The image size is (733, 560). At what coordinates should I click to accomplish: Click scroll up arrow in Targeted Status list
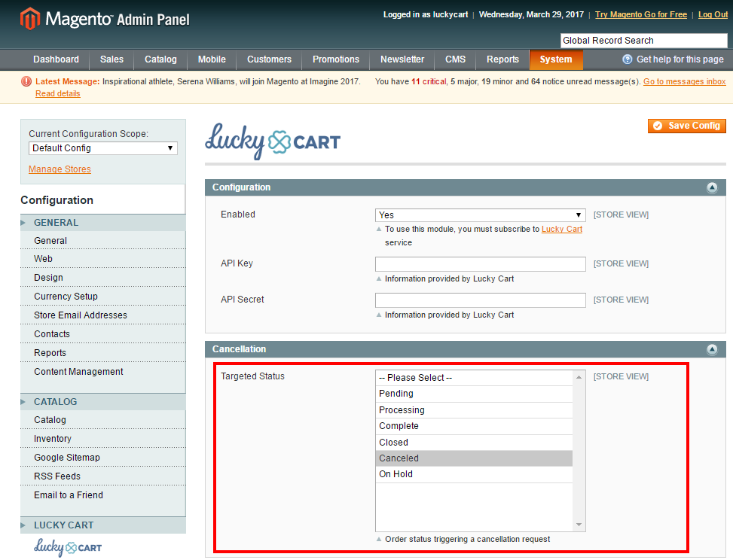click(579, 377)
